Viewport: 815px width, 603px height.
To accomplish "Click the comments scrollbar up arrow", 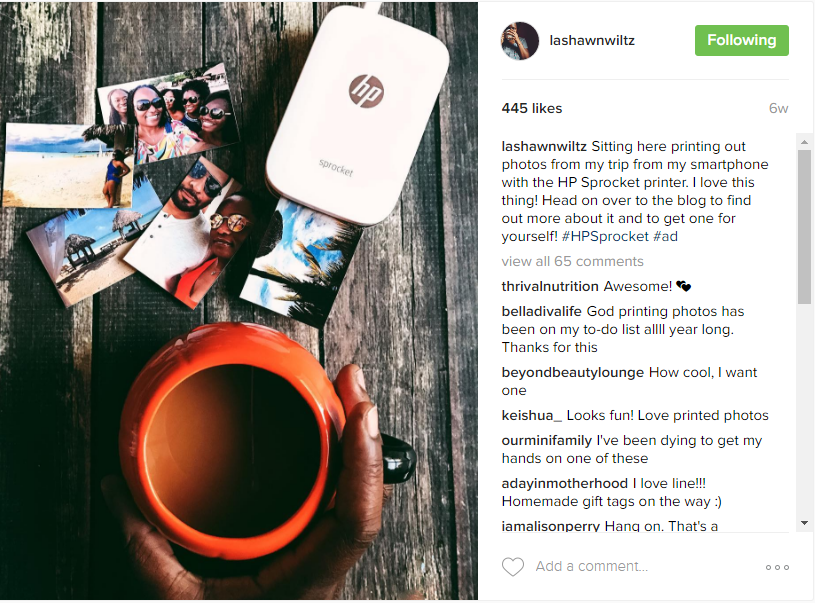I will coord(804,142).
